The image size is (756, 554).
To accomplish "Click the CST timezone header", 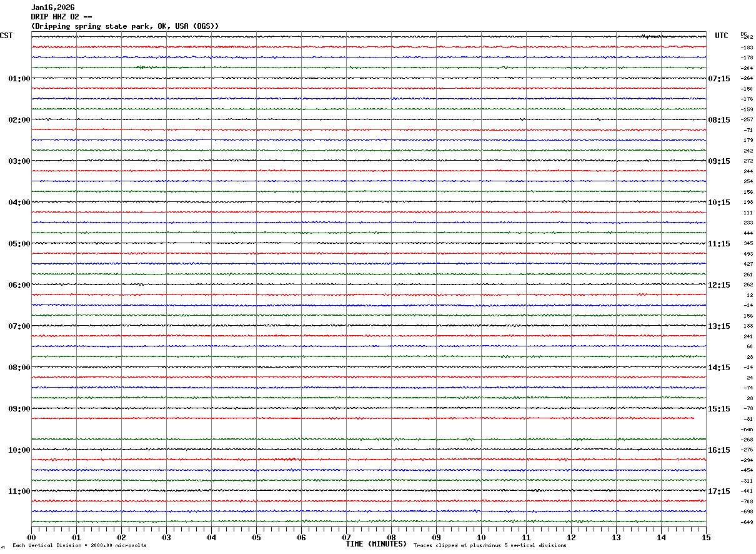I will (6, 36).
